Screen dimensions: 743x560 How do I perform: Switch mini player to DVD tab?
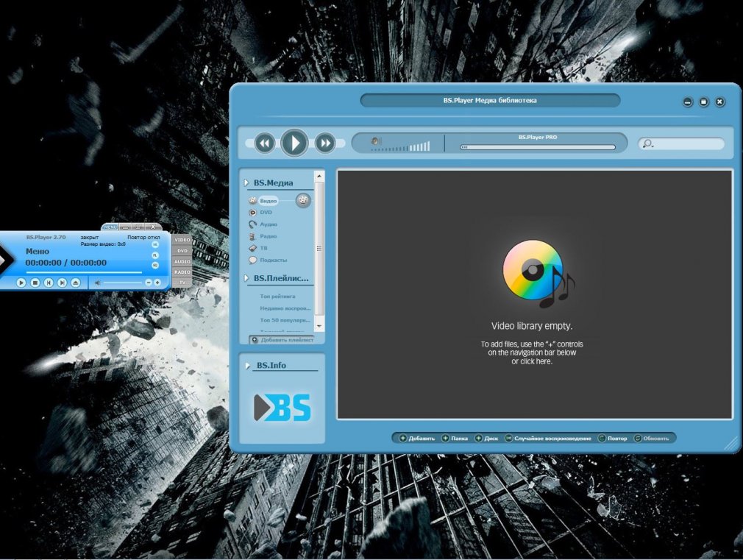pos(182,251)
